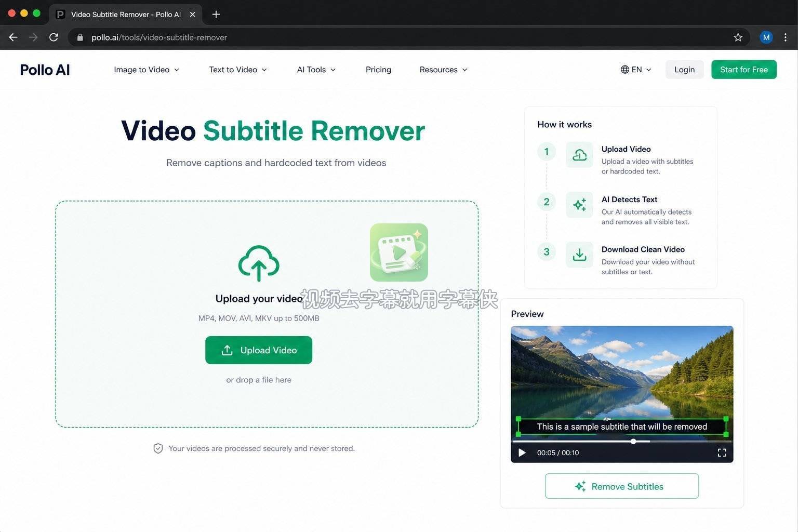Click 'or drop a file here' text
Viewport: 798px width, 532px height.
coord(259,380)
